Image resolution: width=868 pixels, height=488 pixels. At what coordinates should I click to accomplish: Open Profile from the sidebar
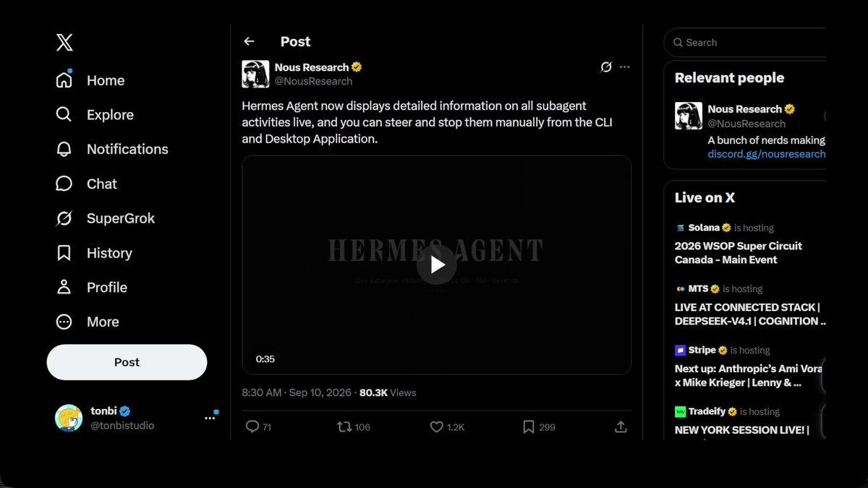tap(91, 287)
